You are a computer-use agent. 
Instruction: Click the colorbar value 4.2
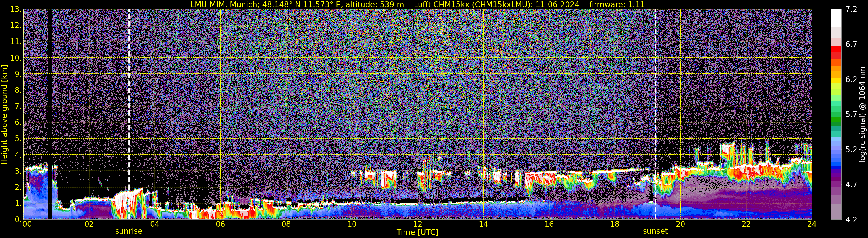(x=851, y=220)
